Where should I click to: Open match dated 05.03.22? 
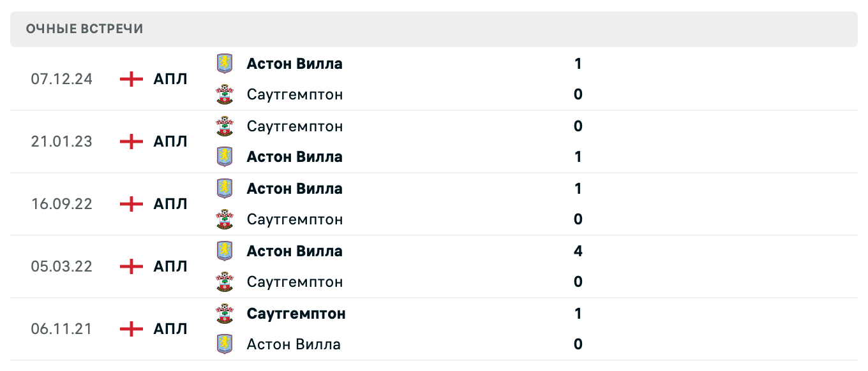pos(61,266)
